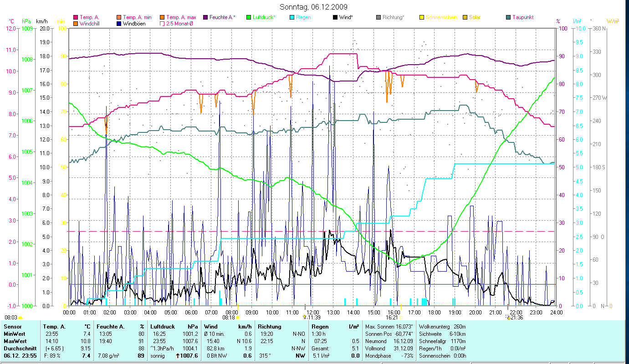
Task: Click the N 10.6 maximum wind value
Action: (x=244, y=341)
